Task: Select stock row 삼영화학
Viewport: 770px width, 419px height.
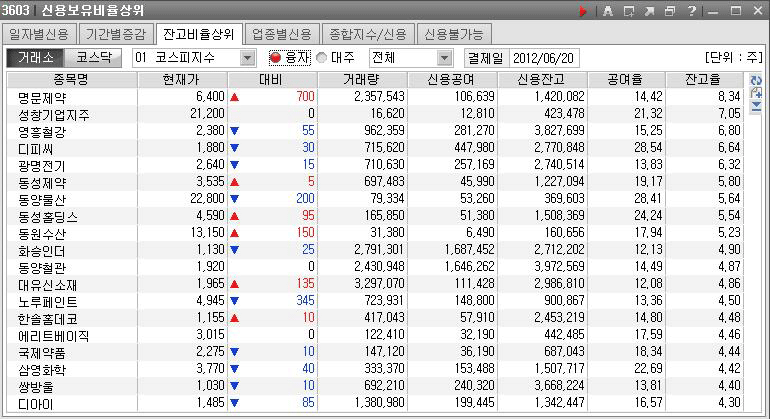Action: [x=375, y=369]
